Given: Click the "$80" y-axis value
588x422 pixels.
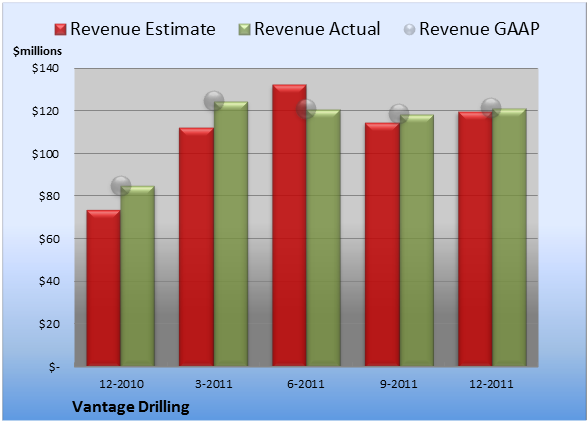Looking at the screenshot, I should (49, 196).
